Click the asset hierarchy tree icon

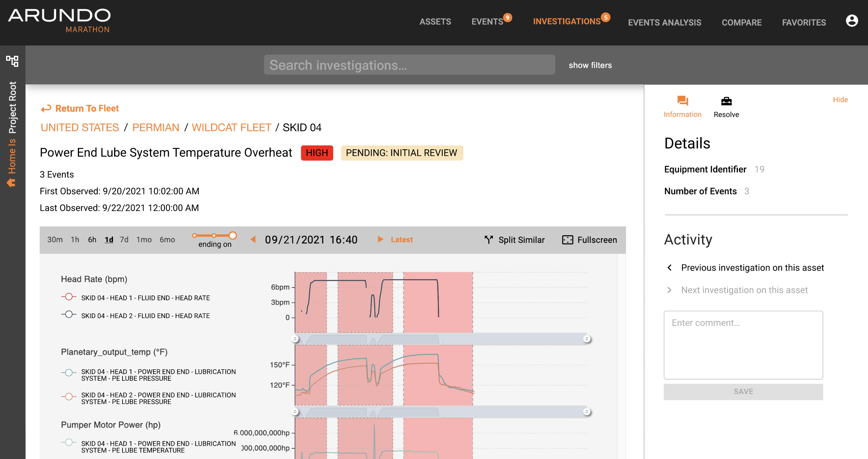point(12,61)
